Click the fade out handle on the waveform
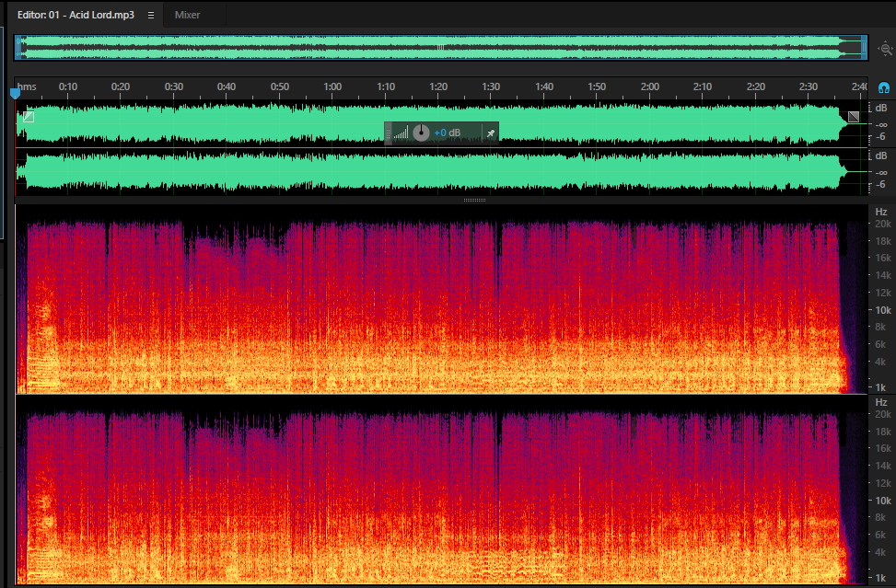Screen dimensions: 896x588 pos(853,117)
